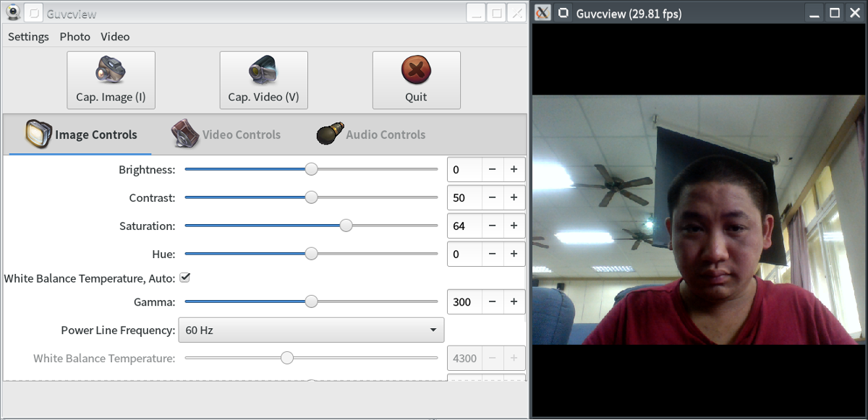Increase Contrast with plus button
This screenshot has height=420, width=868.
pos(514,197)
